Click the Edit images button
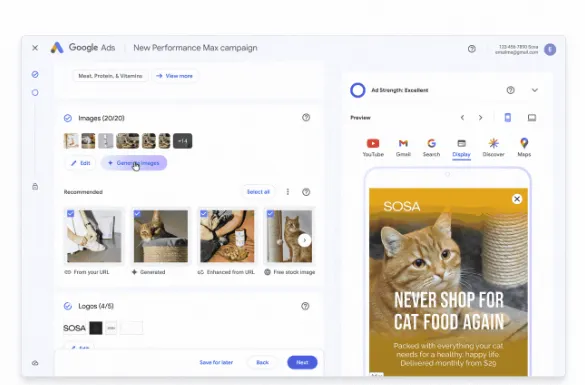Viewport: 585px width, 385px height. (81, 163)
